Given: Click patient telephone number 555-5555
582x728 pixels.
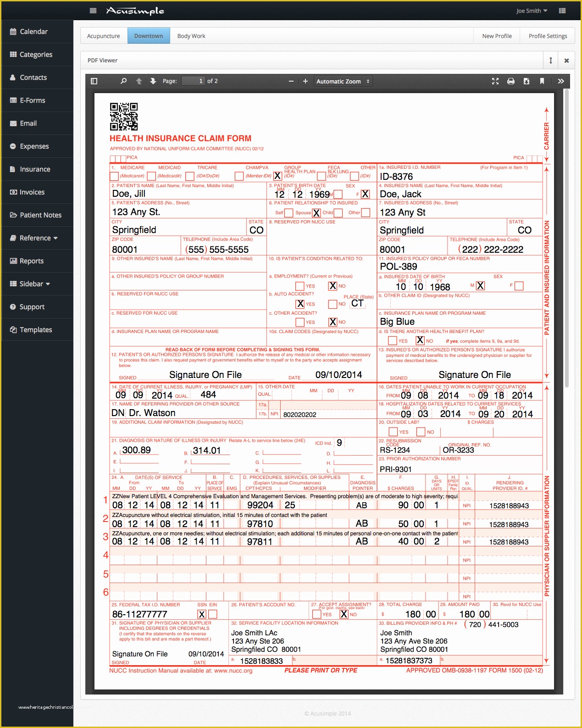Looking at the screenshot, I should pyautogui.click(x=229, y=250).
